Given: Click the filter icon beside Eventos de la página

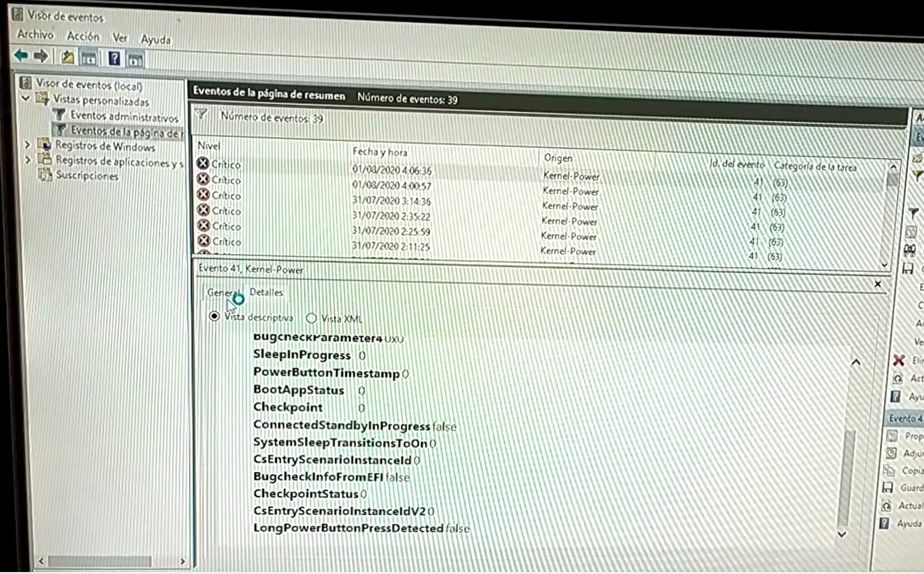Looking at the screenshot, I should (59, 130).
